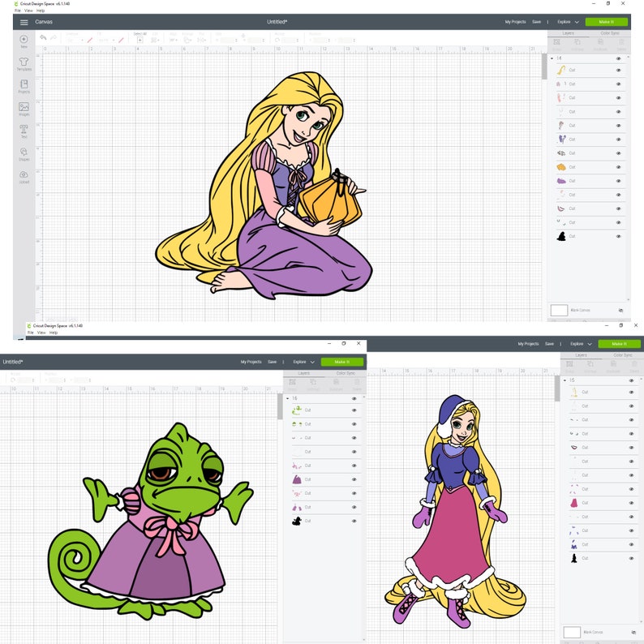The width and height of the screenshot is (644, 644).
Task: Open View menu in top window
Action: 28,11
